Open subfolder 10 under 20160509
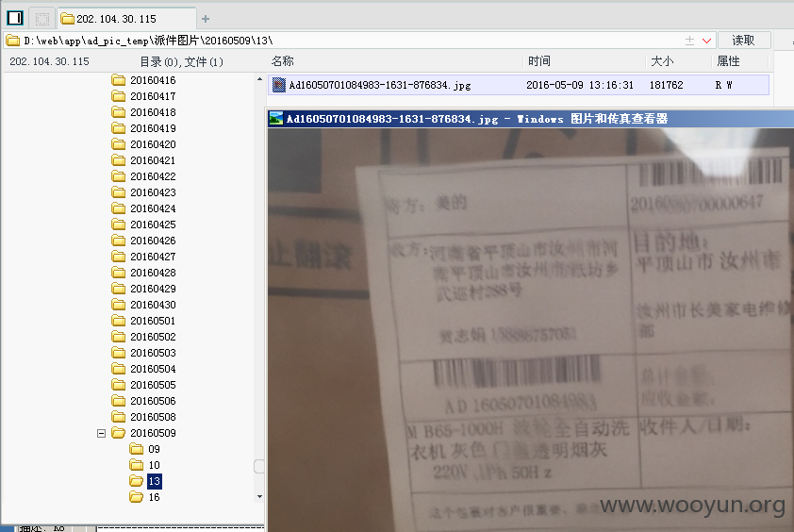 pos(154,465)
